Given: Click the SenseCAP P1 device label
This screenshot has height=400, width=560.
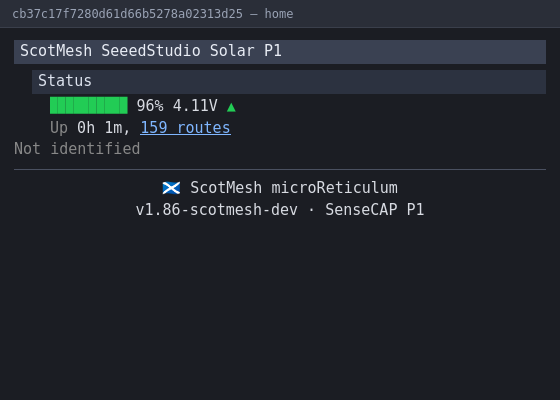Looking at the screenshot, I should tap(375, 210).
